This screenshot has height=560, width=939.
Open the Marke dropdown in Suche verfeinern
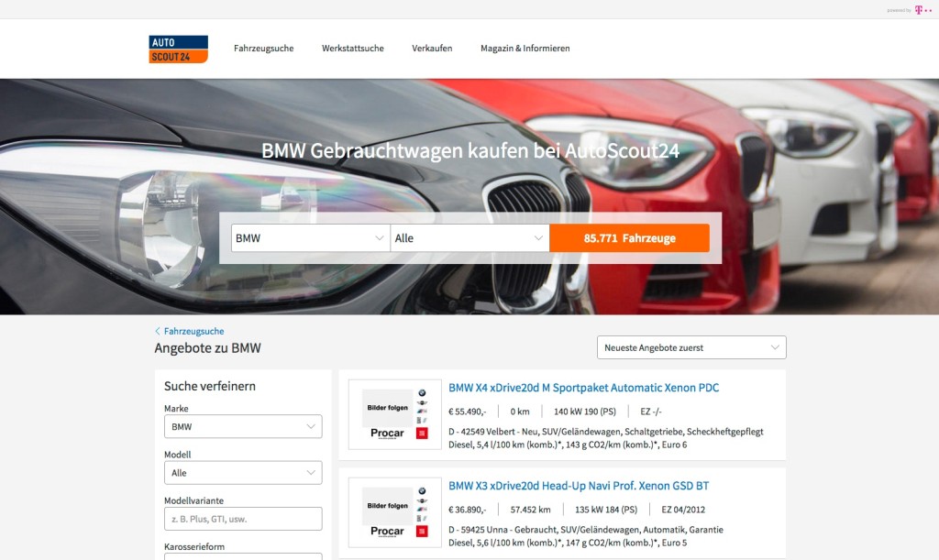(x=243, y=426)
